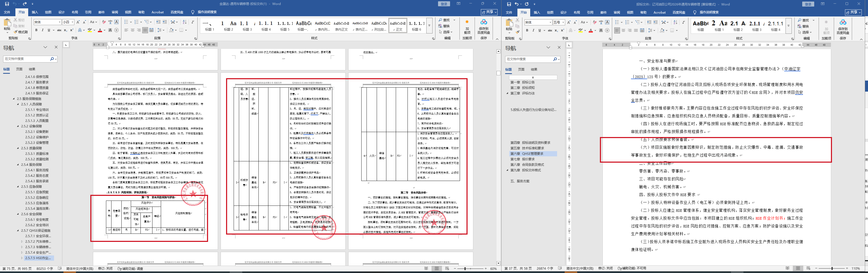Toggle justify alignment in left Word ribbon
Screen dimensions: 868x273
coord(145,30)
